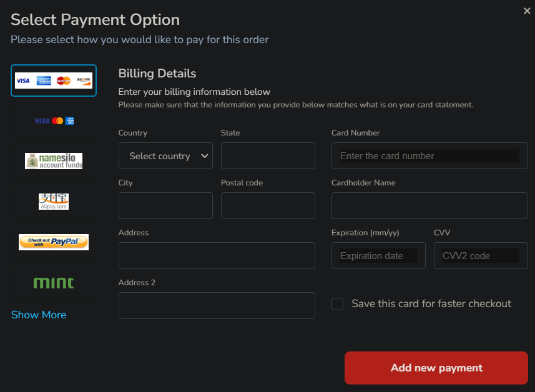Image resolution: width=535 pixels, height=392 pixels.
Task: Click the Address input field
Action: (217, 256)
